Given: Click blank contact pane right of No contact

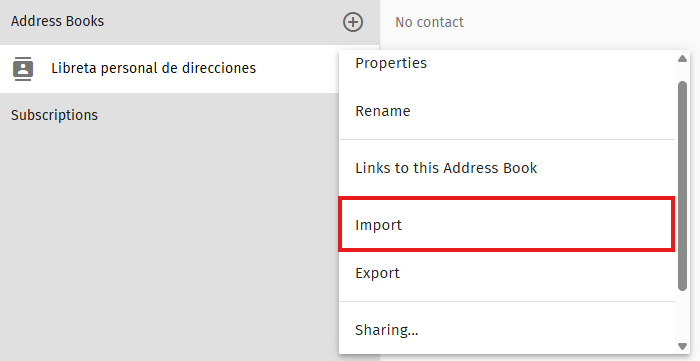Looking at the screenshot, I should (x=580, y=22).
